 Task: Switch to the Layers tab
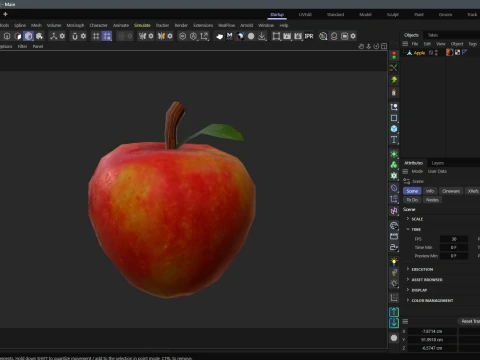(x=438, y=163)
